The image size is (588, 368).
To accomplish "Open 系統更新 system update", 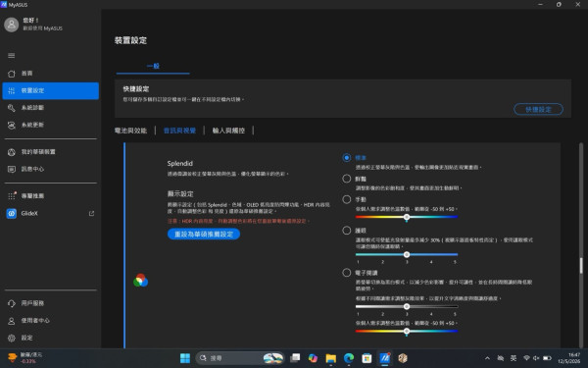I will click(x=51, y=125).
